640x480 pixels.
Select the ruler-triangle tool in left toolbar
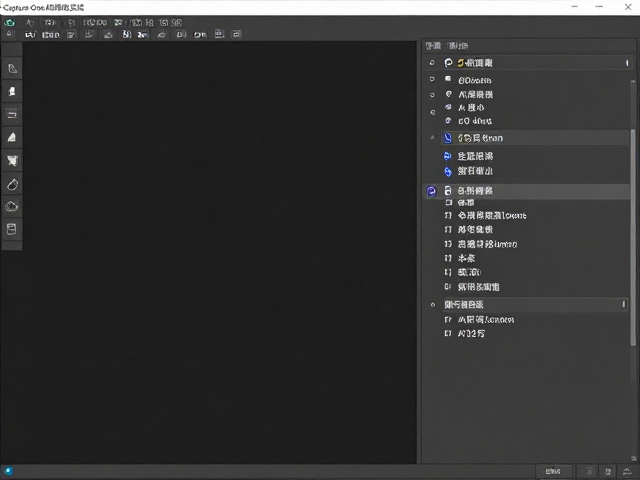[12, 68]
